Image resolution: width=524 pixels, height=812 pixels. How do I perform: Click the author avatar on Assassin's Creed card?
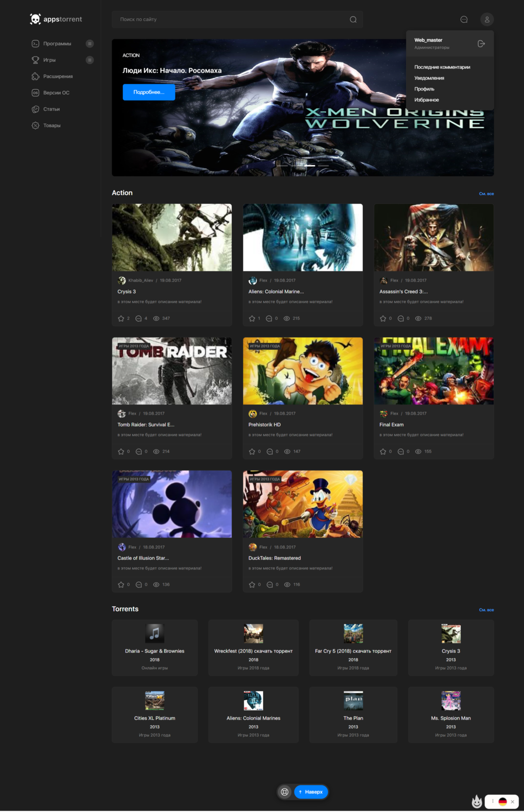coord(384,280)
